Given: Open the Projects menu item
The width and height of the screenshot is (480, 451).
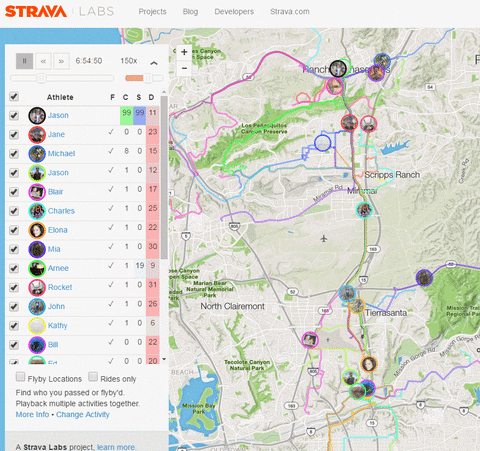Looking at the screenshot, I should (152, 12).
